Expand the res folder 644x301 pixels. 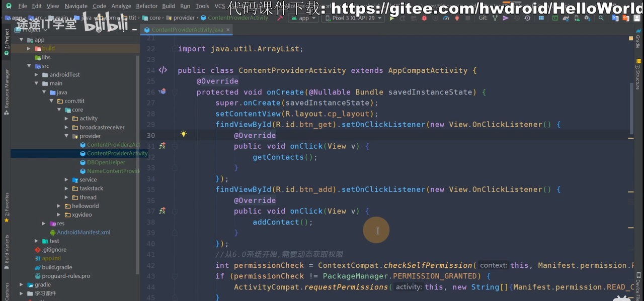[x=44, y=224]
